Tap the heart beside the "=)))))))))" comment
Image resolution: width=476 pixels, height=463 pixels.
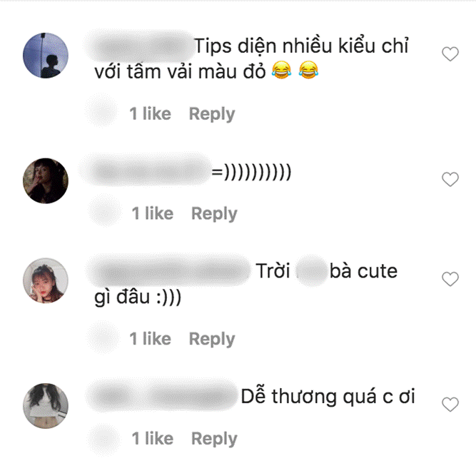click(x=450, y=179)
